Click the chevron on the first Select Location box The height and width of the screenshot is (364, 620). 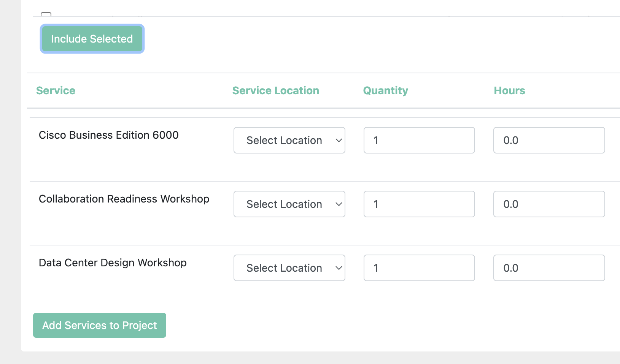tap(338, 140)
